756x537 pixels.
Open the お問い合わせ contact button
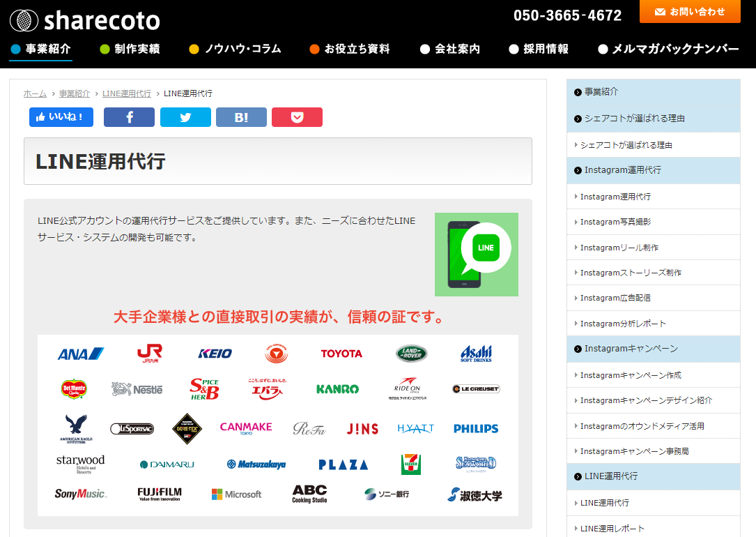(x=690, y=12)
